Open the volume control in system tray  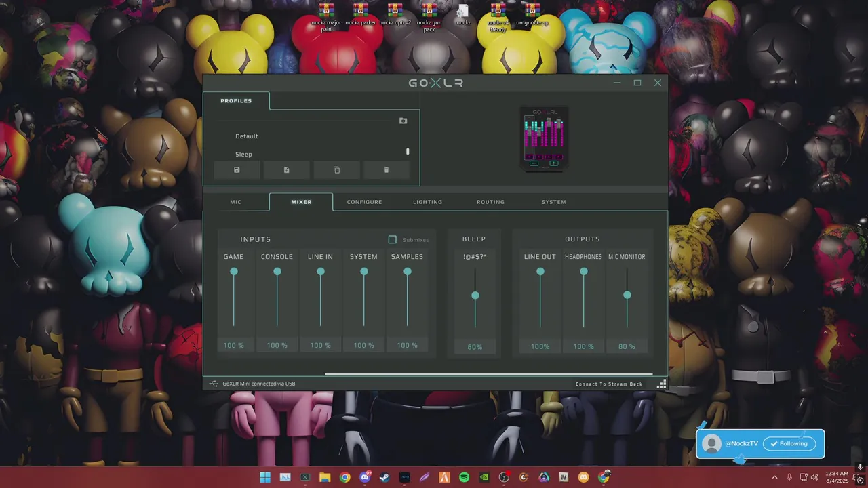point(814,477)
